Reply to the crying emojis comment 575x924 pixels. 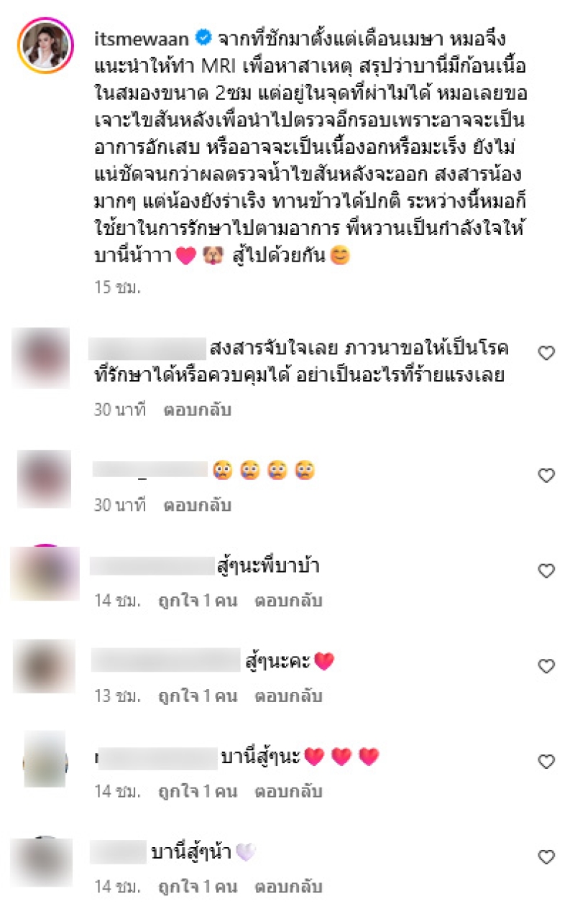(x=197, y=505)
